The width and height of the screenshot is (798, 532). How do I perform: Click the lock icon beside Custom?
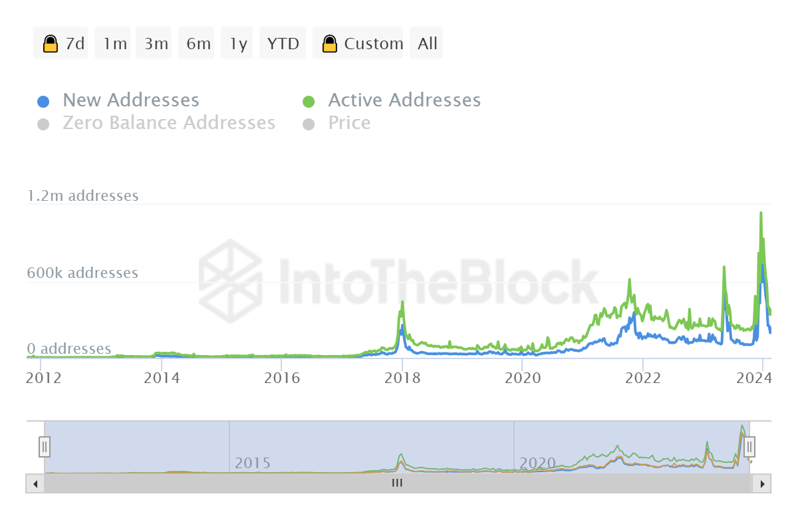329,44
